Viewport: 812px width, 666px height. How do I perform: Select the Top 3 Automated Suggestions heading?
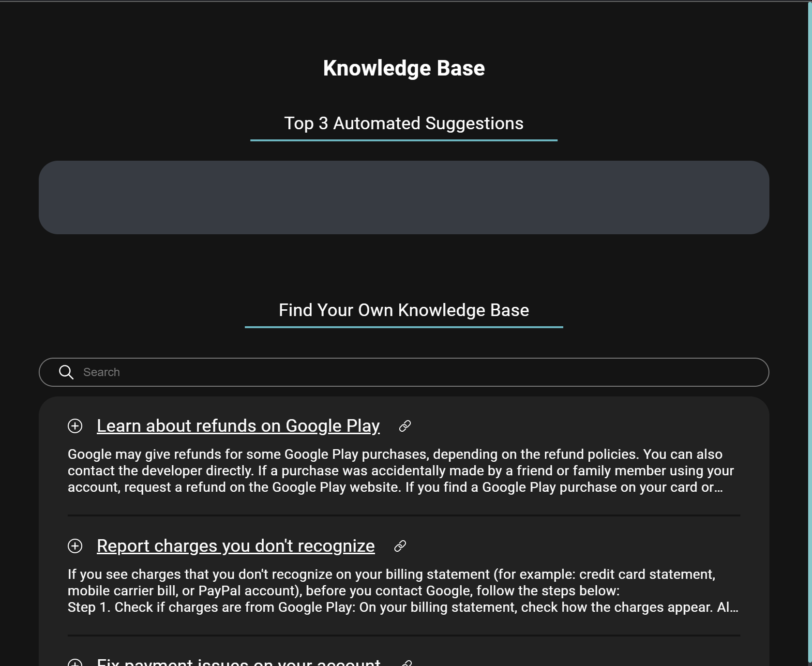[404, 123]
